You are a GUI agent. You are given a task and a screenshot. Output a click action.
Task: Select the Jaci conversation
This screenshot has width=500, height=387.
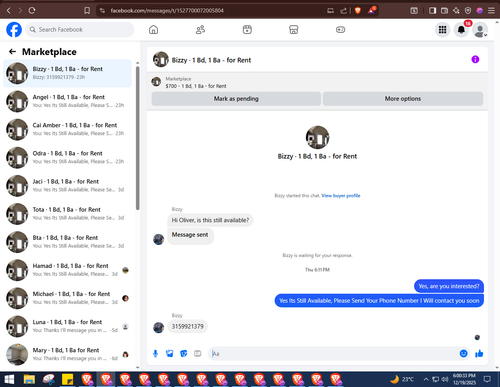coord(67,186)
